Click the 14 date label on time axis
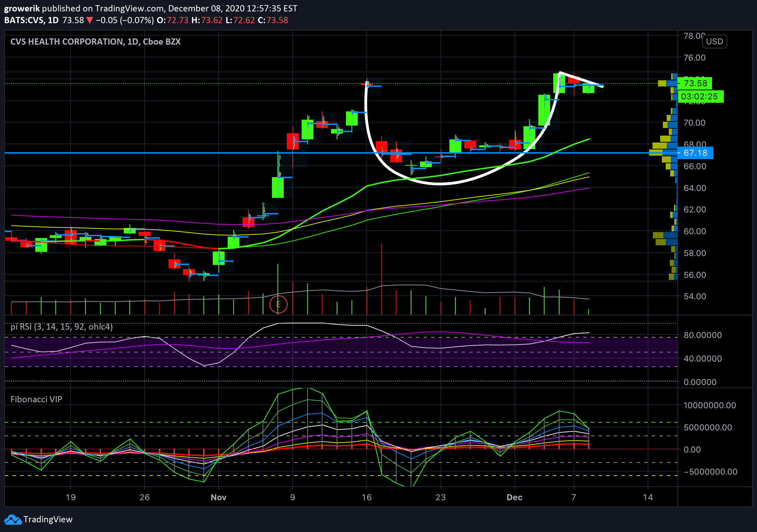This screenshot has width=757, height=532. 648,497
